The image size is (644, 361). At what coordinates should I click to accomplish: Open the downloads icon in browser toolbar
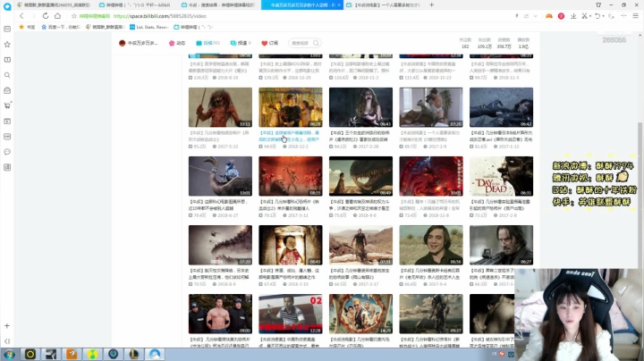[573, 16]
